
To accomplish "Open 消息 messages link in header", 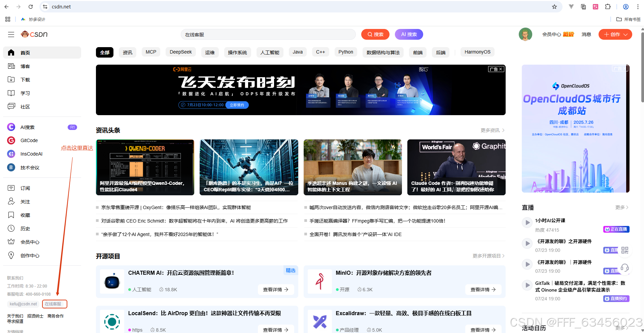I will [586, 34].
